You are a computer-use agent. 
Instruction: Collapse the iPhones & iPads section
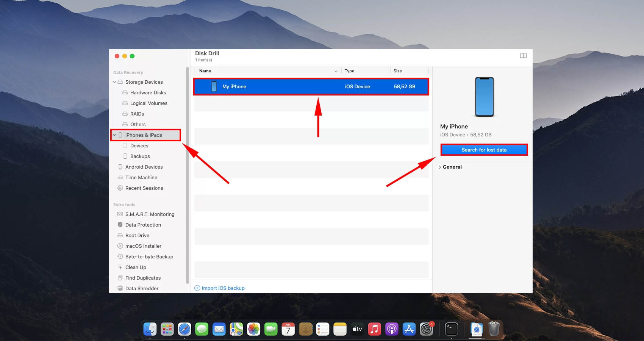(114, 135)
